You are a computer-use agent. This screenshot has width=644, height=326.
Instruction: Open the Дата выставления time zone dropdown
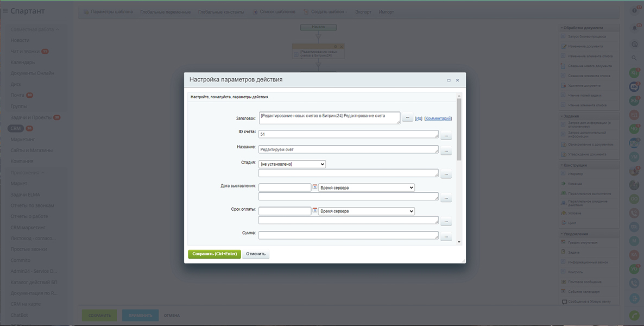pyautogui.click(x=366, y=187)
